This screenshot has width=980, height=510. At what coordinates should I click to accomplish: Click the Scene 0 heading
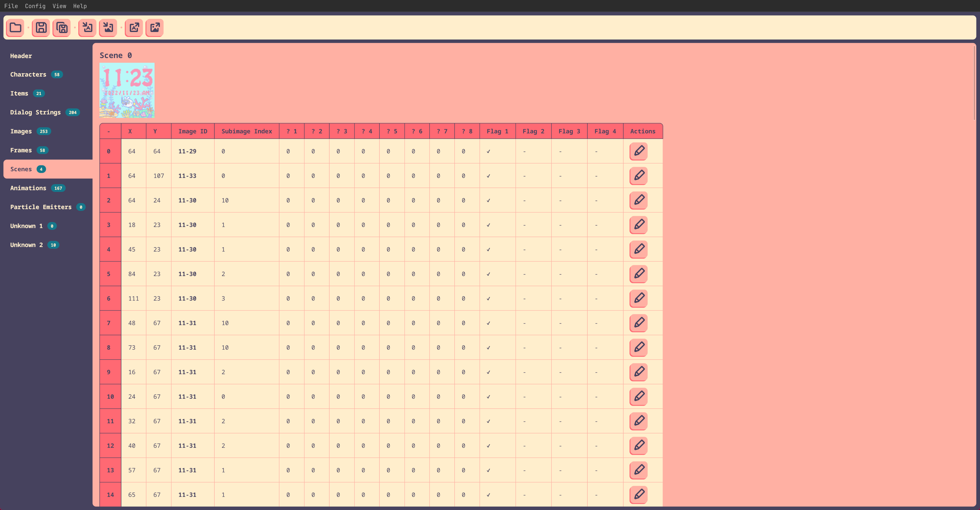(116, 56)
